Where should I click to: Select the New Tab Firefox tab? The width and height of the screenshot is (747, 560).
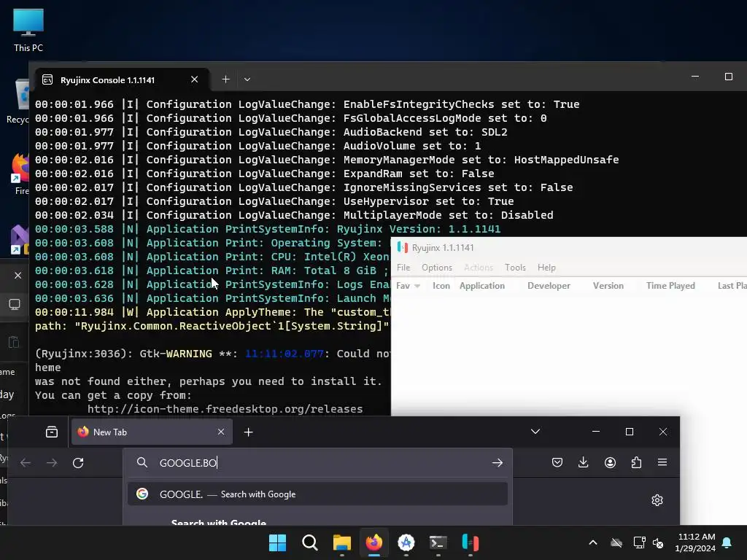(x=152, y=432)
